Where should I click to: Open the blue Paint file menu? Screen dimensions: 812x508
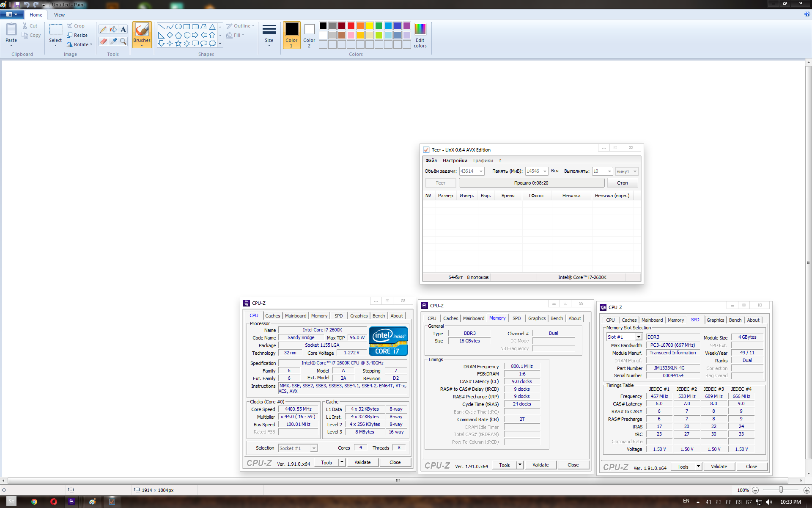click(x=11, y=14)
